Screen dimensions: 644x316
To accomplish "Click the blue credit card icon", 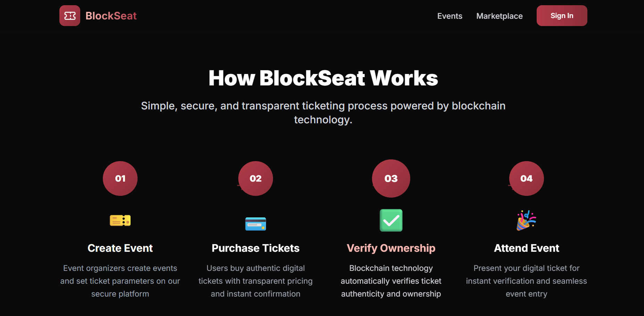I will [256, 224].
